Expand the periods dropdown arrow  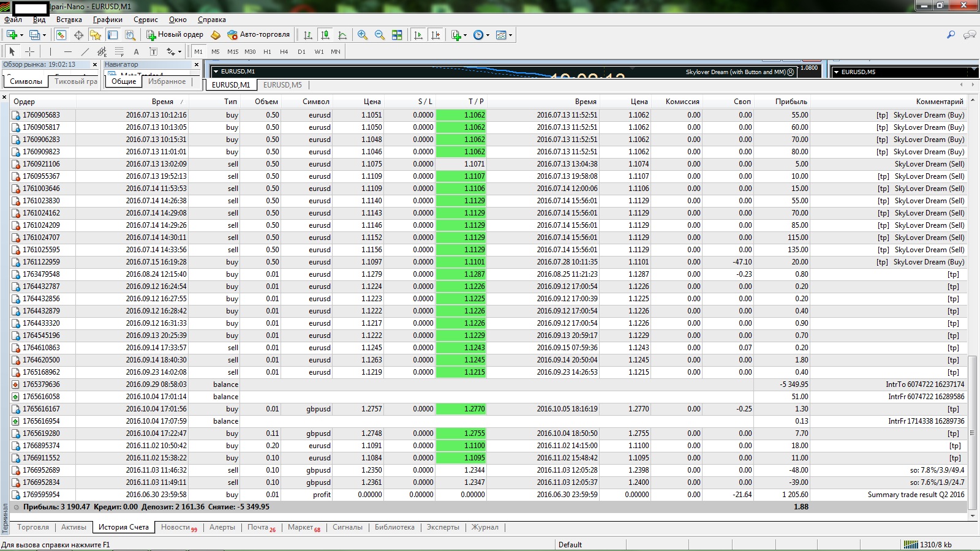(x=488, y=35)
